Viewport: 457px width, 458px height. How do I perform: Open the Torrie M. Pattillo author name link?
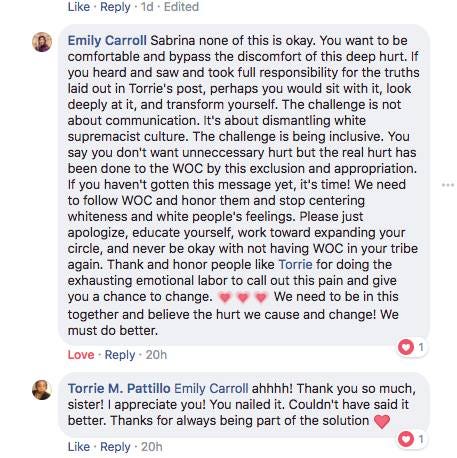(119, 389)
